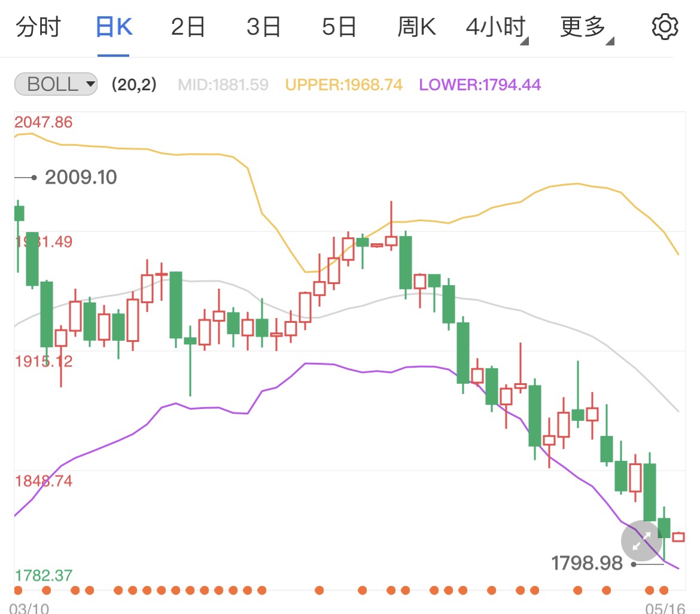
Task: Open chart settings gear icon
Action: coord(664,28)
